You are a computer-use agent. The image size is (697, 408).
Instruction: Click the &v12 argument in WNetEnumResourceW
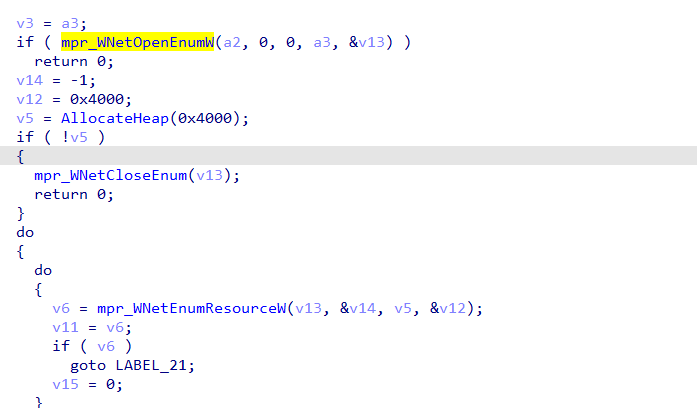click(448, 308)
